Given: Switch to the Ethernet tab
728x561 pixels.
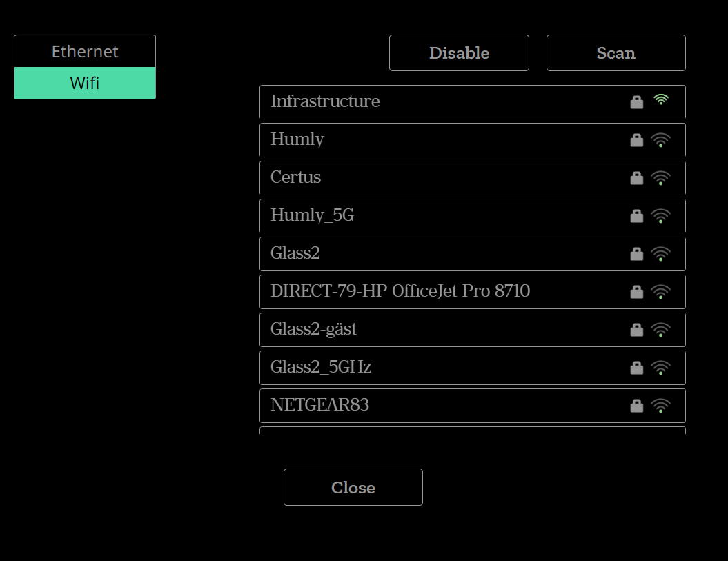Looking at the screenshot, I should pyautogui.click(x=85, y=51).
